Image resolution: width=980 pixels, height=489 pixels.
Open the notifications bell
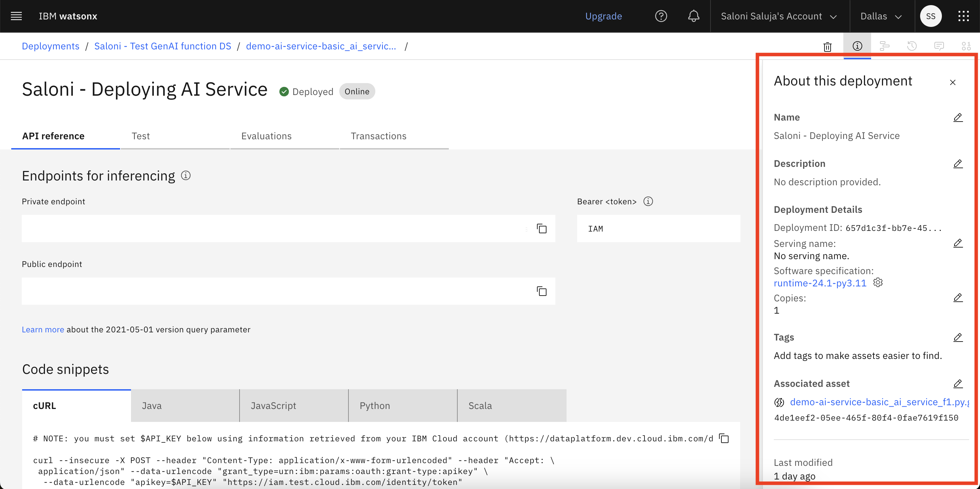[693, 16]
